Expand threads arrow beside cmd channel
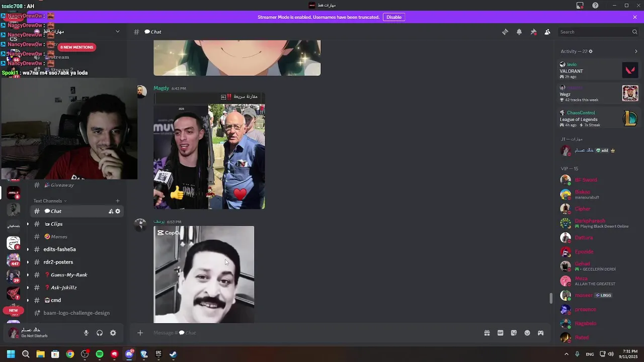This screenshot has height=362, width=644. 28,300
